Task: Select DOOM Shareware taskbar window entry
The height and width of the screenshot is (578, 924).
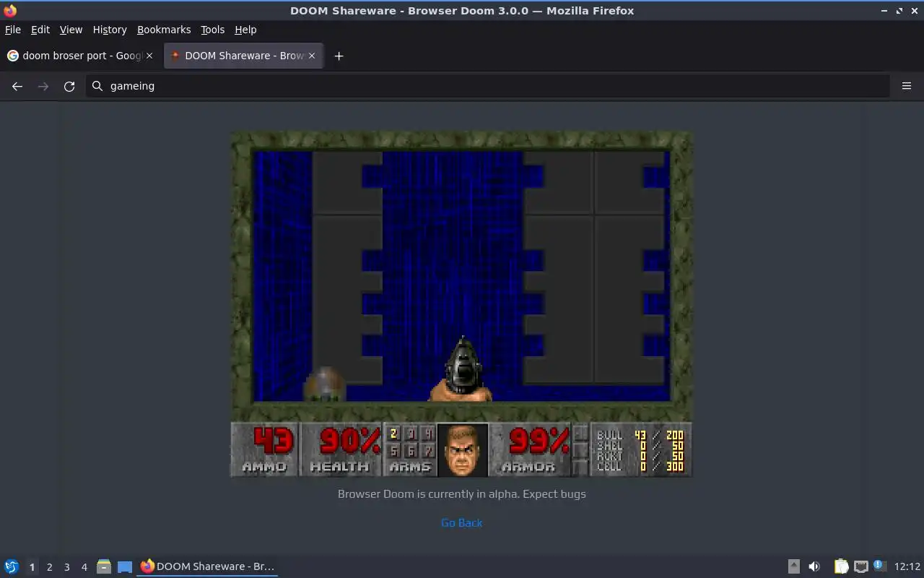Action: point(208,566)
